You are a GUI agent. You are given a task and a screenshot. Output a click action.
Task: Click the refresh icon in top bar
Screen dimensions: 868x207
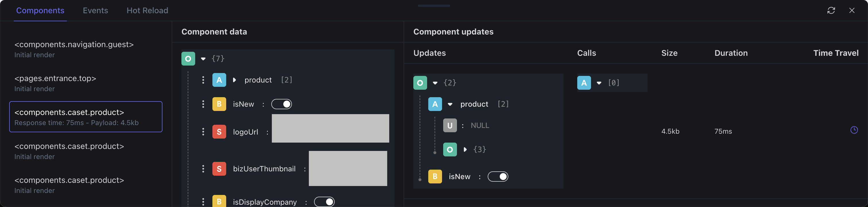831,10
